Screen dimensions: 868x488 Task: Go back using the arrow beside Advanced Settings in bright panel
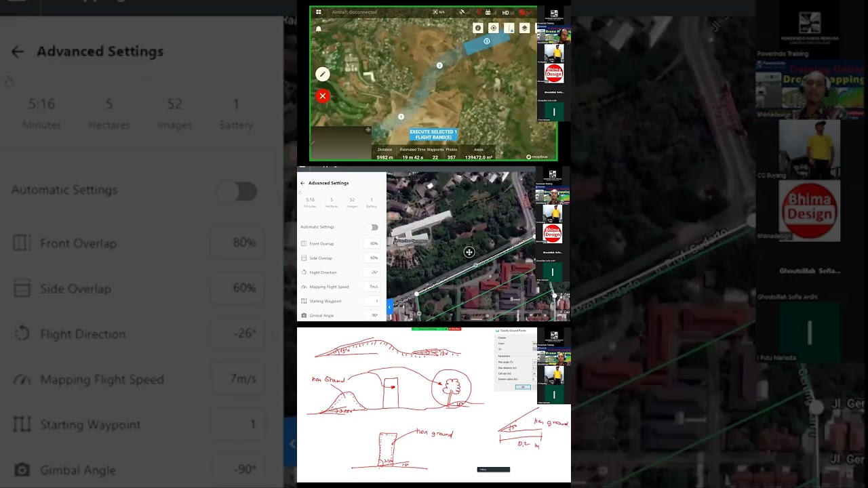303,183
